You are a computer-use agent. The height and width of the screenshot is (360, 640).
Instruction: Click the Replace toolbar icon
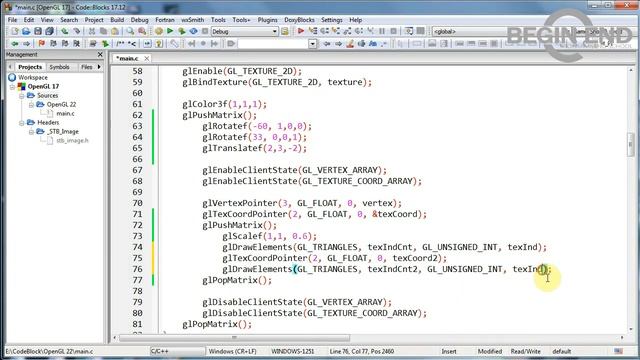click(x=142, y=31)
